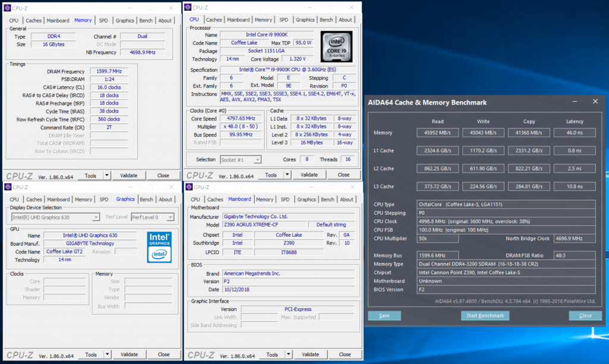
Task: Click the Memory Type field Dual Channel DDR4-3200
Action: [x=506, y=264]
